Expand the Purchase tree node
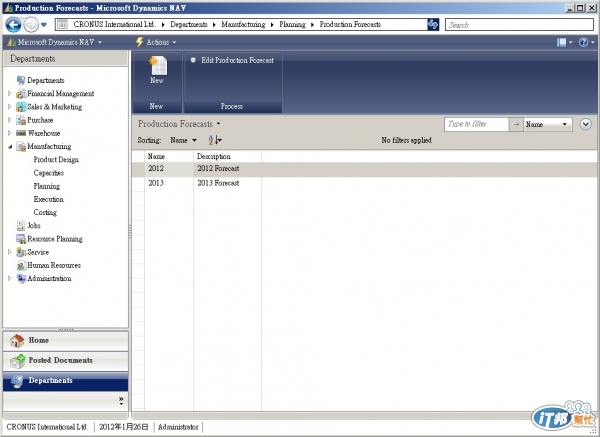This screenshot has width=600, height=437. 10,120
